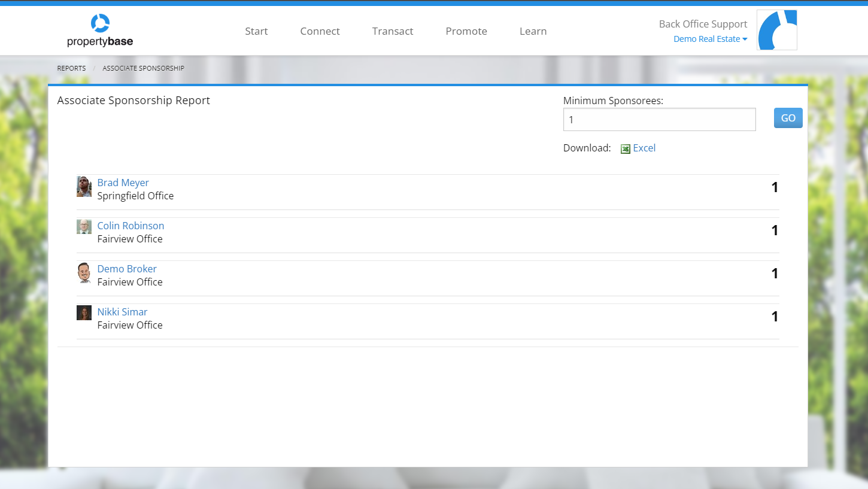Open the Connect menu item
Viewport: 868px width, 489px height.
[x=320, y=31]
